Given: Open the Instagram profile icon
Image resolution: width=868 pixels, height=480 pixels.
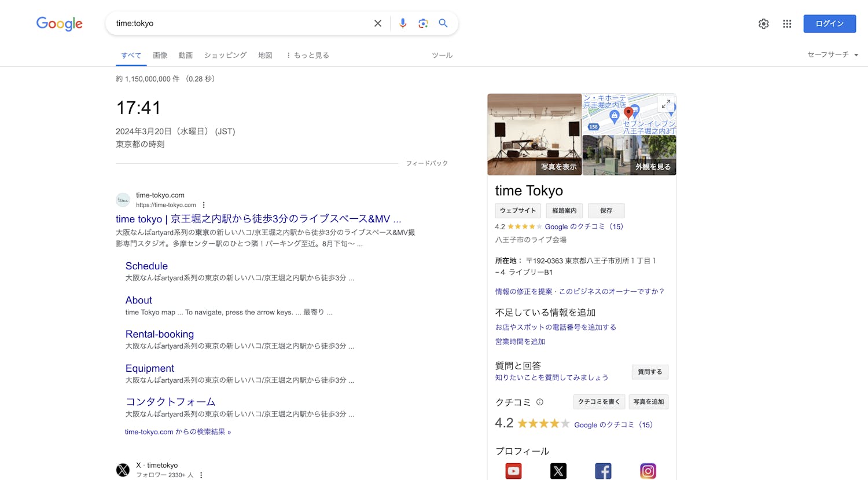Looking at the screenshot, I should [648, 471].
